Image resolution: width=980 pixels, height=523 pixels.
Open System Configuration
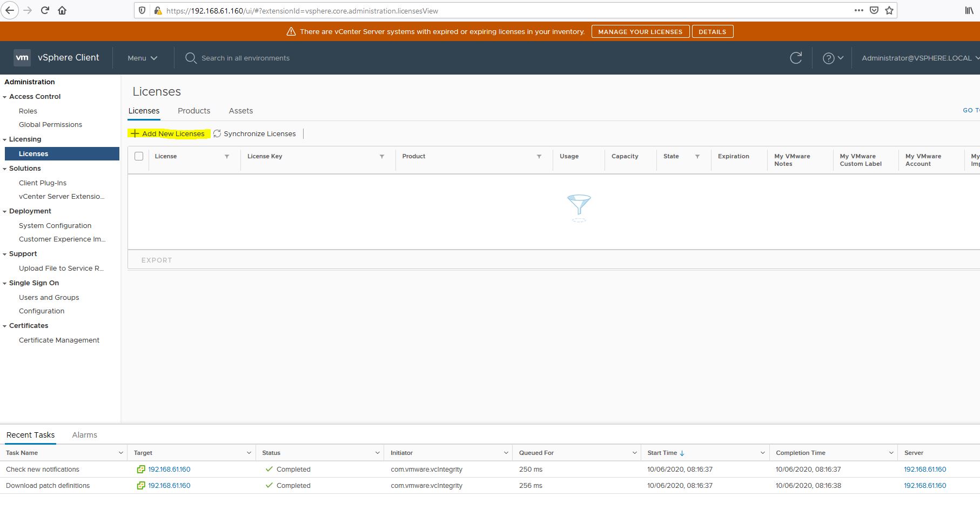[55, 225]
